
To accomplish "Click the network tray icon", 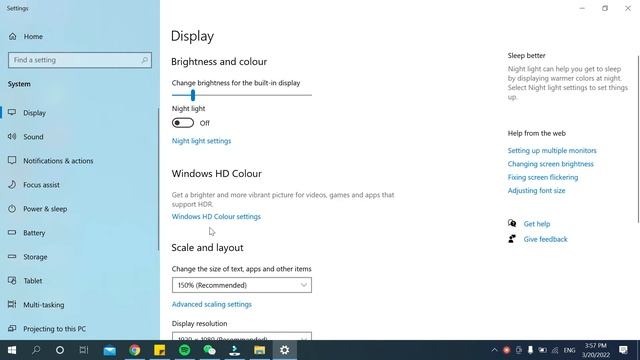I will tap(555, 350).
